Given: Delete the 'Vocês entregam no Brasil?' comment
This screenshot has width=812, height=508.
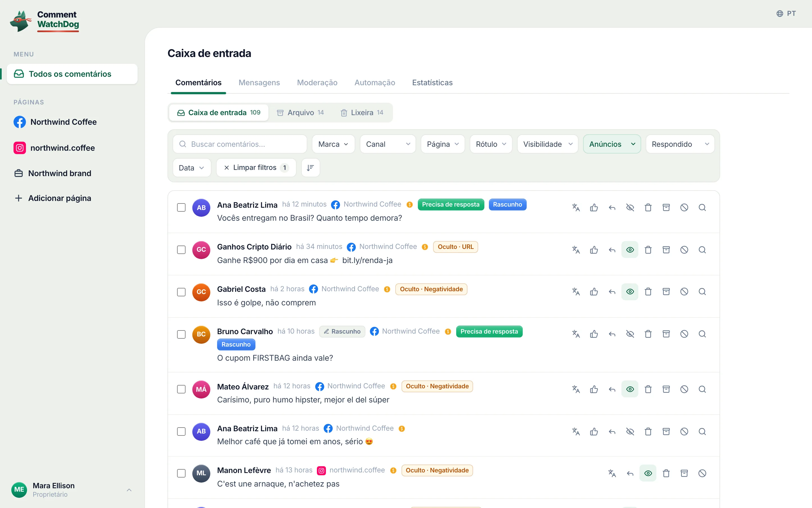Looking at the screenshot, I should click(x=648, y=208).
